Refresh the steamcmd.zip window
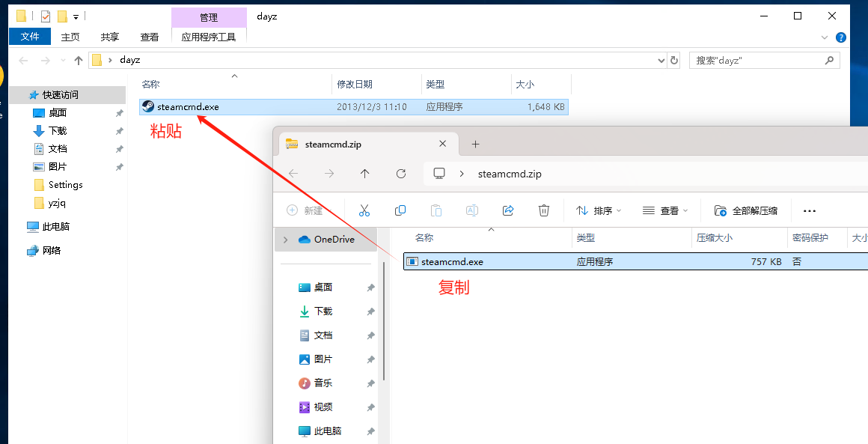868x444 pixels. pyautogui.click(x=401, y=174)
